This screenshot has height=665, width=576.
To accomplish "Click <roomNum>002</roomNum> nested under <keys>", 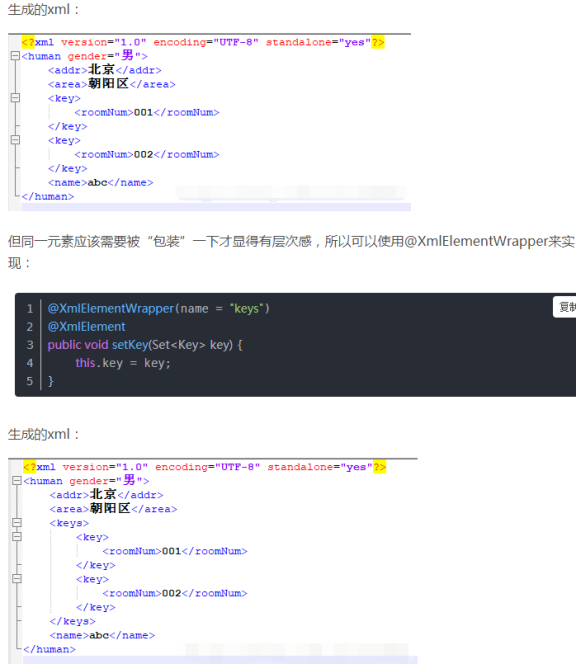I will 175,593.
